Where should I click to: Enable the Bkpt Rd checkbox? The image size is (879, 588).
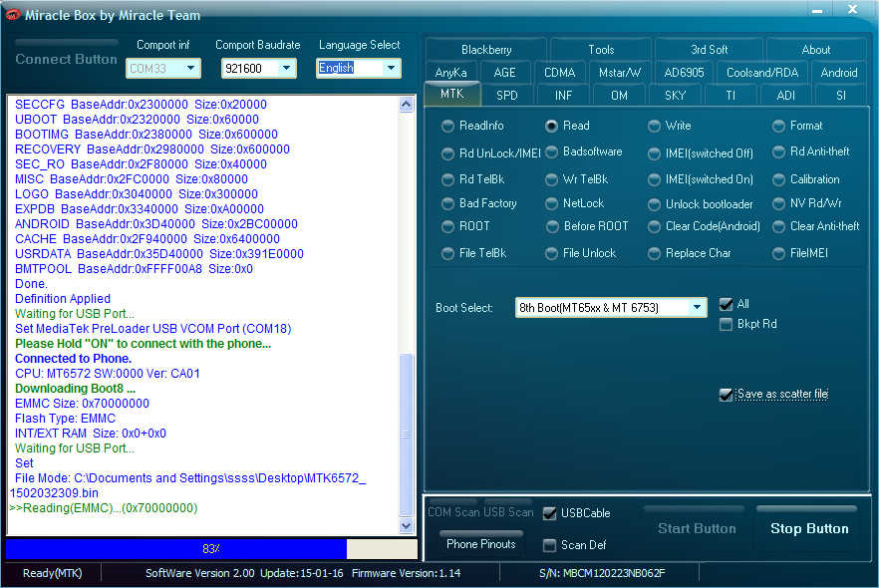click(x=726, y=324)
